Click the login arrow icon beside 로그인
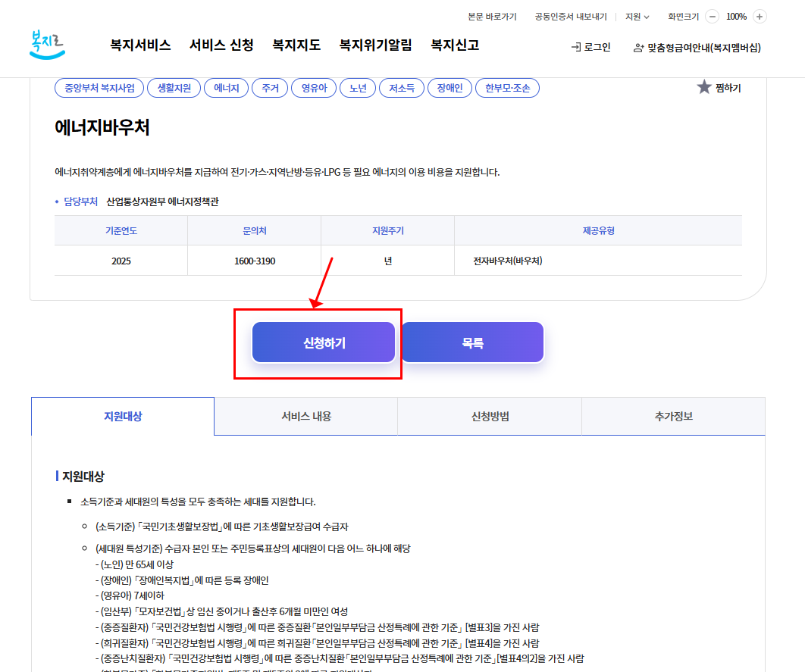The image size is (805, 672). coord(575,45)
